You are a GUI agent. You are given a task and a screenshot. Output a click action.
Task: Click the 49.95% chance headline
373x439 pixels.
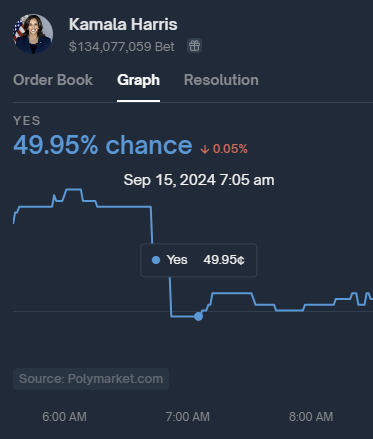point(103,145)
